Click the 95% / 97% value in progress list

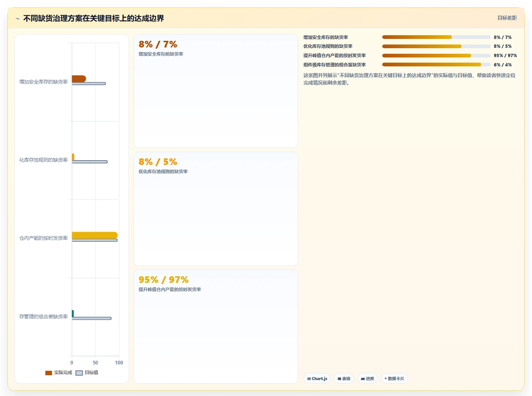tap(505, 56)
